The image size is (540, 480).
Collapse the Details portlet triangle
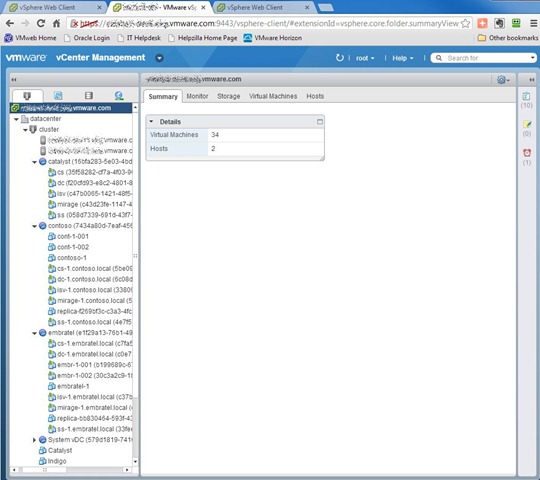pyautogui.click(x=151, y=122)
